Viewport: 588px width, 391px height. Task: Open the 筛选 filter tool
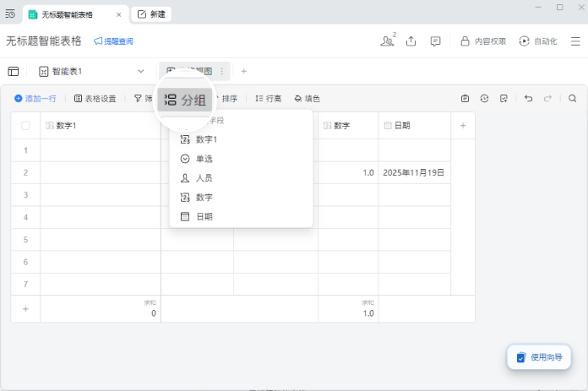click(144, 99)
